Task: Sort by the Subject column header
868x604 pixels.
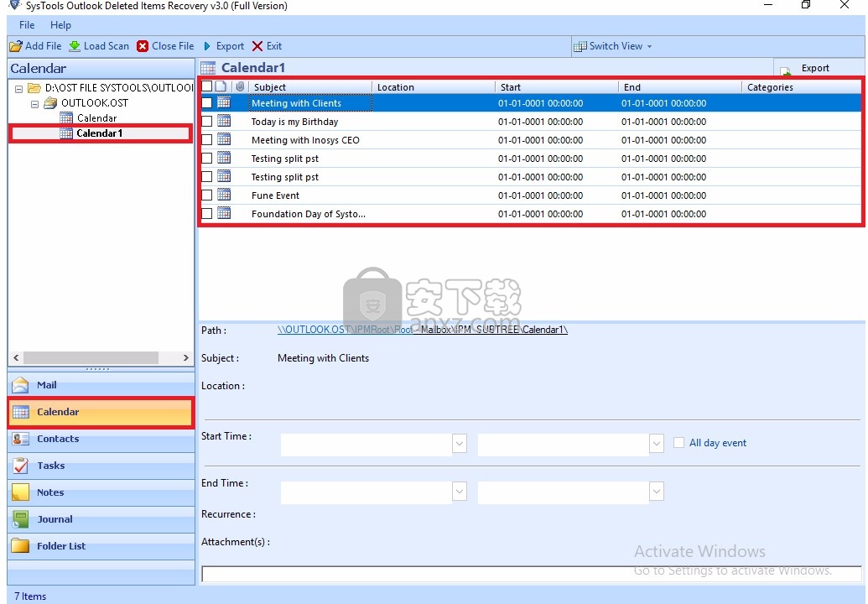Action: point(310,87)
